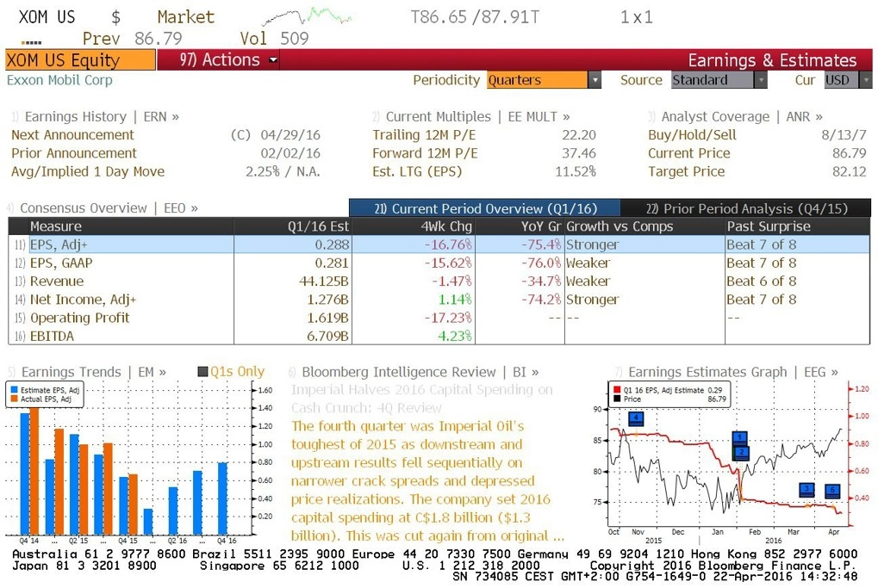878x588 pixels.
Task: Click the 8/13/7 Buy/Hold/Sell value
Action: [844, 135]
